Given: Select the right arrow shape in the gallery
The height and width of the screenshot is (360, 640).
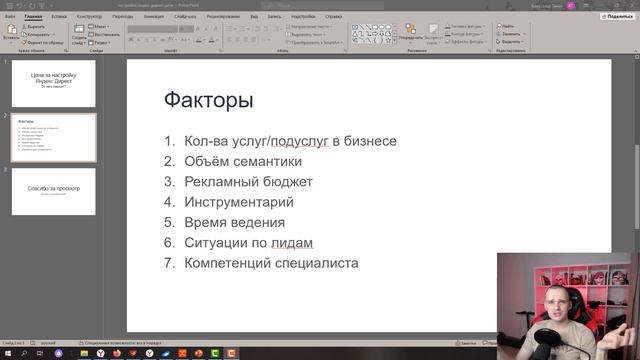Looking at the screenshot, I should click(x=375, y=34).
